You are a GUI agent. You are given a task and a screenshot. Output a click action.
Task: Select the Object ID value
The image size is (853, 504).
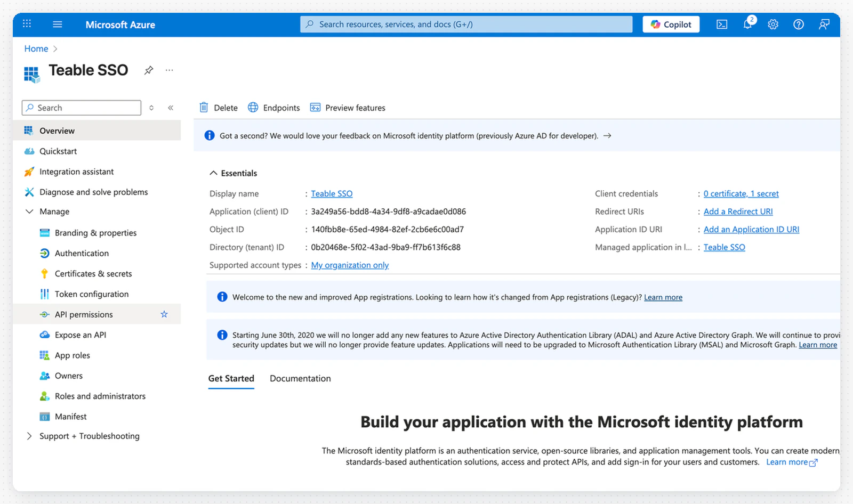point(388,230)
